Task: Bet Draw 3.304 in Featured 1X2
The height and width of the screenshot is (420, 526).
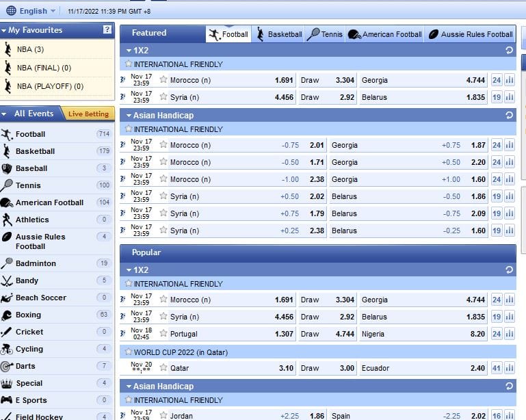Action: point(328,80)
